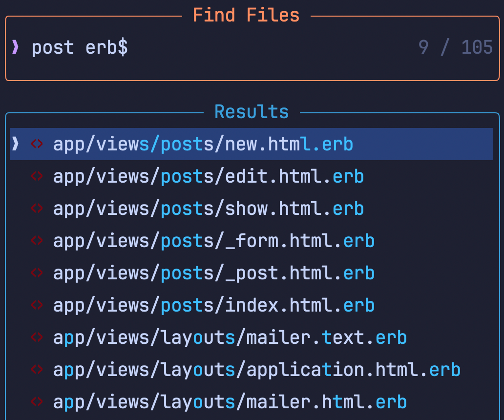Click the ERB icon beside mailer.text.erb
The width and height of the screenshot is (504, 420).
[37, 337]
